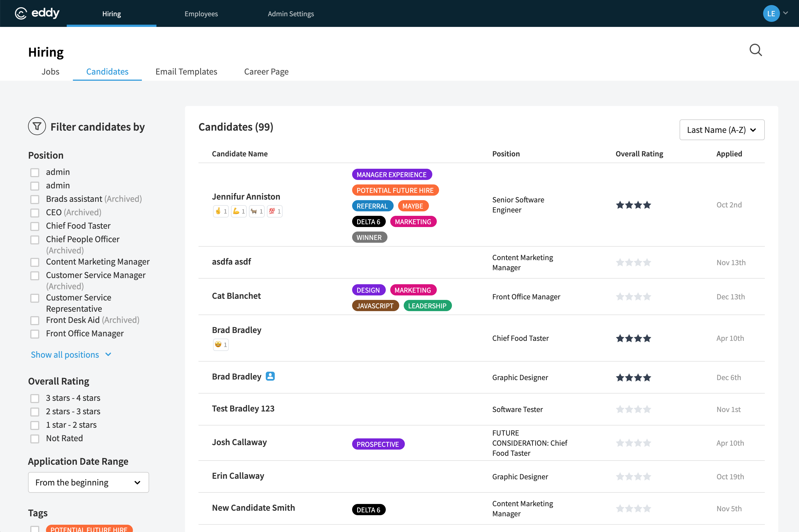This screenshot has height=532, width=799.
Task: Go to Employees in top navigation
Action: tap(201, 13)
